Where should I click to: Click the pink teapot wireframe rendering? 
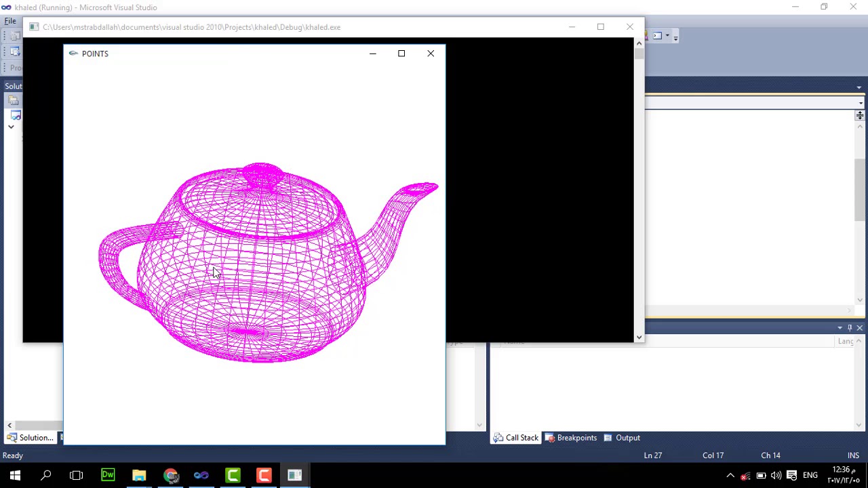pos(269,263)
